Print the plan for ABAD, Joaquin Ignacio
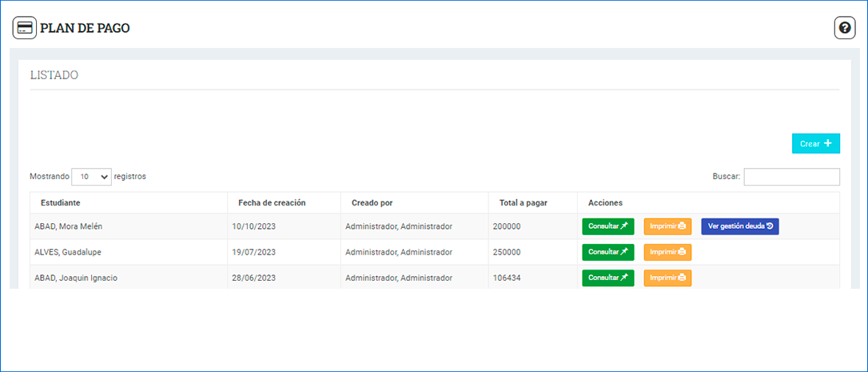868x372 pixels. [667, 278]
